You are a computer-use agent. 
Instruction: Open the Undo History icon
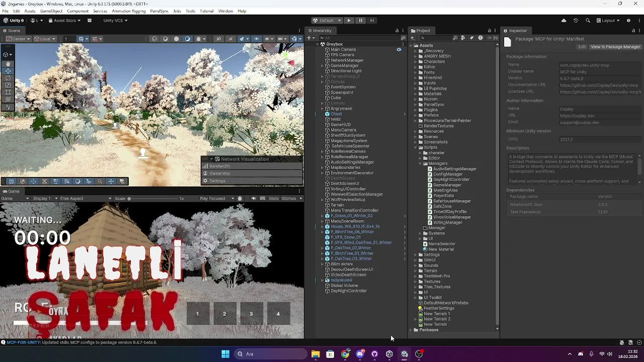click(x=576, y=21)
